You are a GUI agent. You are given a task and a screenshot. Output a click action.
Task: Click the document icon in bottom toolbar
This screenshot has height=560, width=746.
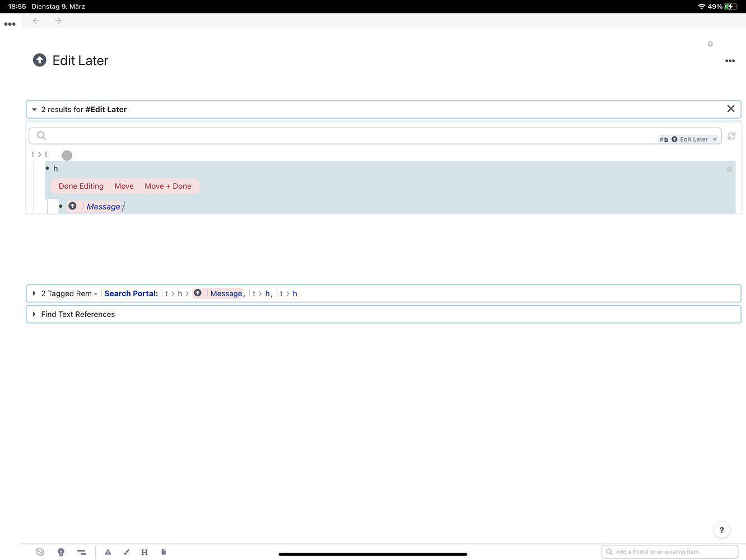click(x=164, y=552)
